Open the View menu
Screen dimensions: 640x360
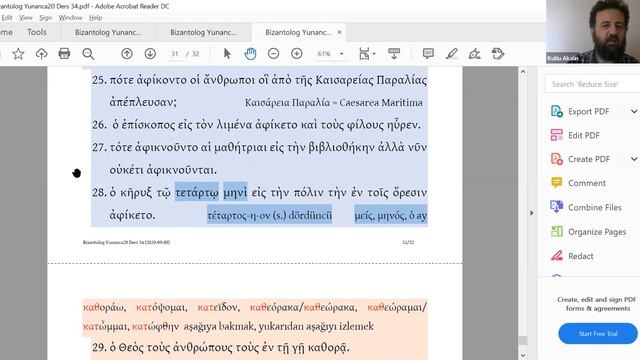pyautogui.click(x=26, y=18)
